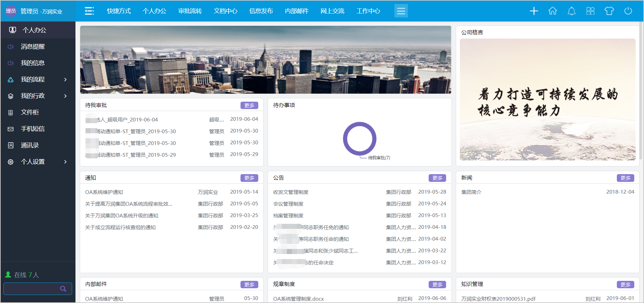Toggle the sidebar collapse icon top left
The height and width of the screenshot is (303, 644).
pyautogui.click(x=89, y=11)
